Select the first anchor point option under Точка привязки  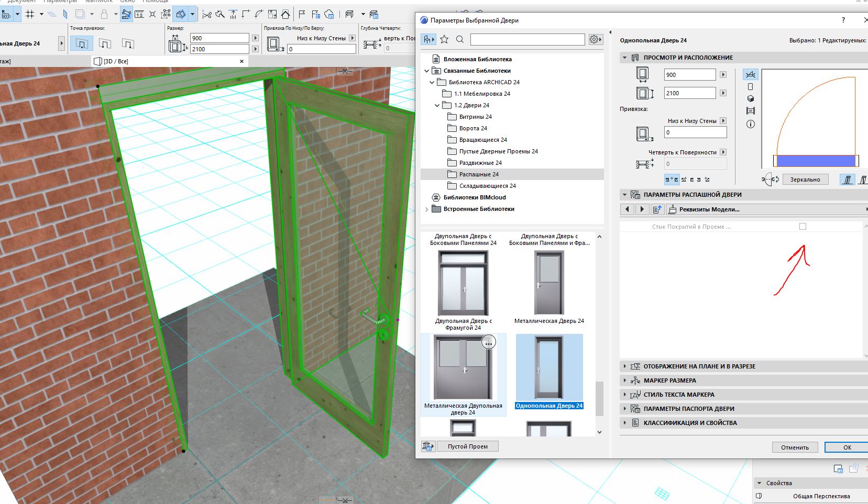pos(82,43)
